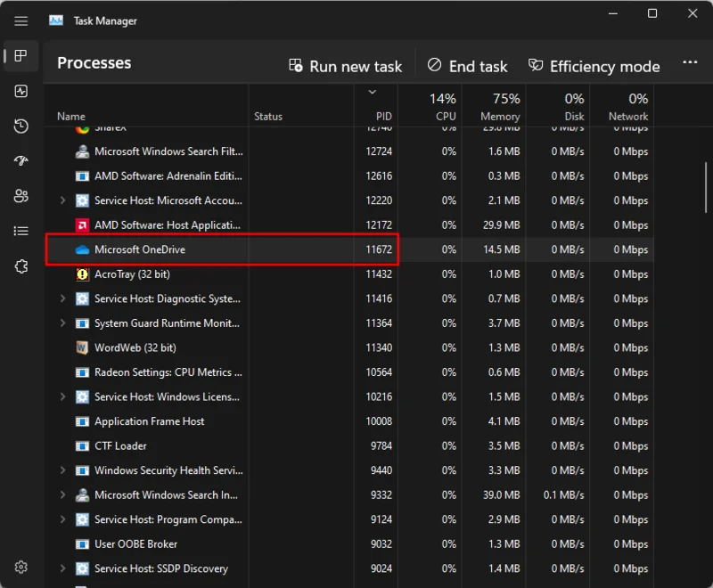Open Task Manager settings gear
Screen dimensions: 713x588
pos(20,568)
